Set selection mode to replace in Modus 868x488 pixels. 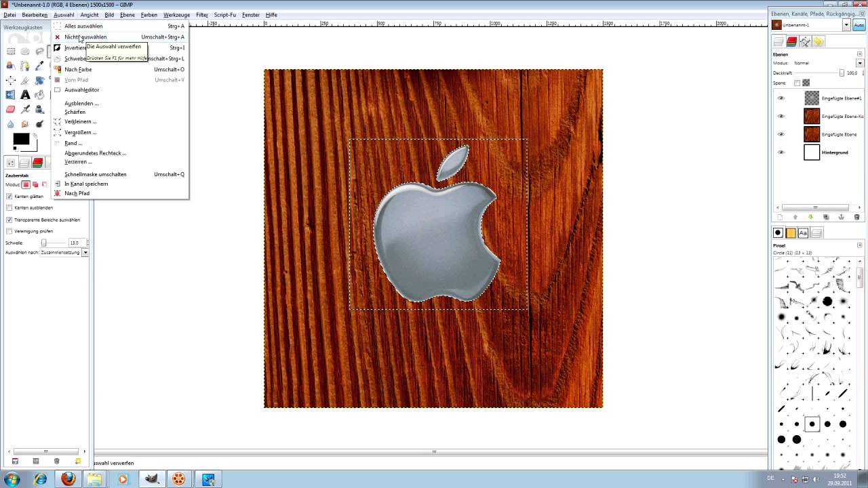[x=26, y=184]
